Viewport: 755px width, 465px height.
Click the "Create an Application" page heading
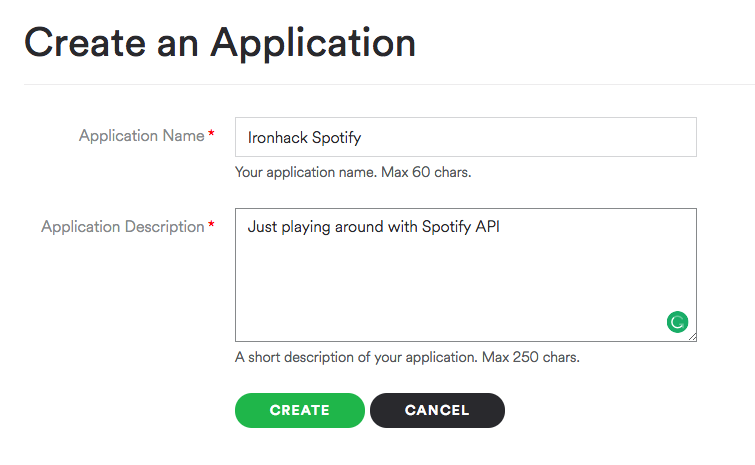point(220,42)
